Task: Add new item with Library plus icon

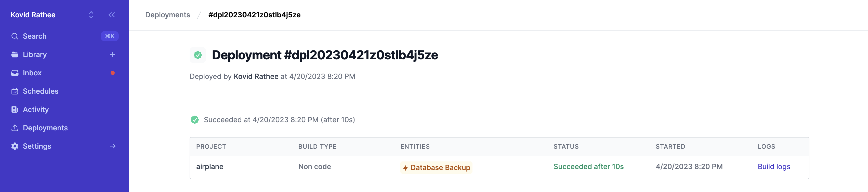Action: (x=113, y=54)
